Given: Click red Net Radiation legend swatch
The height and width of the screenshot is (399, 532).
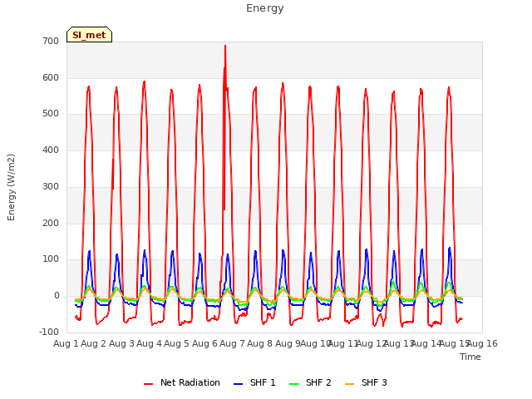Looking at the screenshot, I should (x=148, y=384).
